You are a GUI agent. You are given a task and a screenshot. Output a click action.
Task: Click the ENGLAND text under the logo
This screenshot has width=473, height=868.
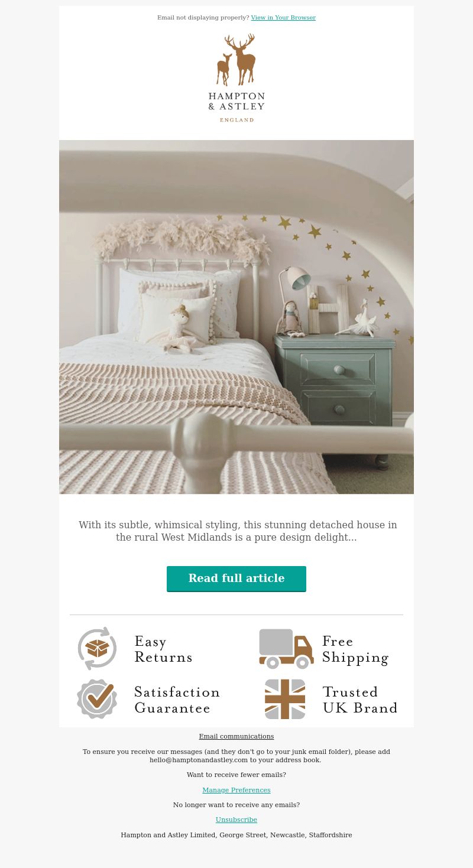click(237, 120)
